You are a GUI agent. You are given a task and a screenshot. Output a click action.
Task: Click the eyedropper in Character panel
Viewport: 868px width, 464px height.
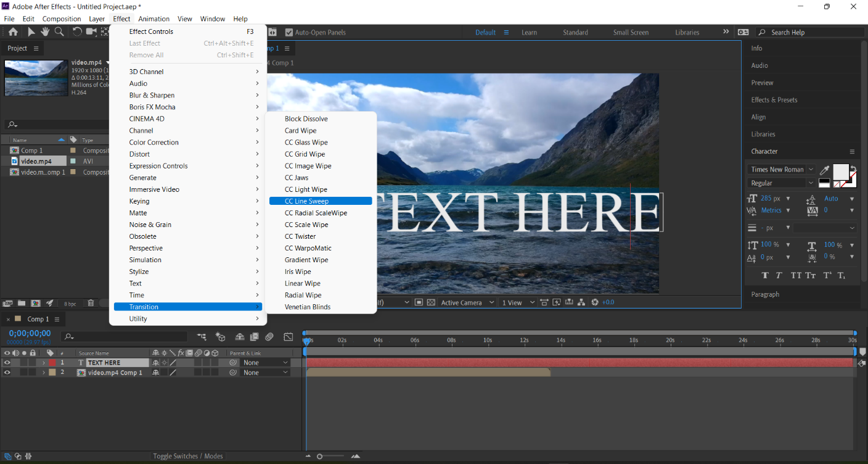[824, 170]
